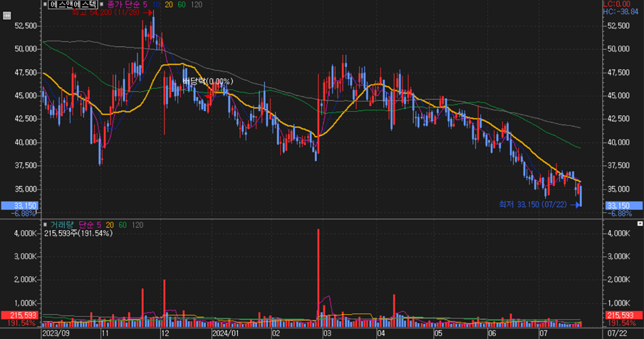Image resolution: width=644 pixels, height=339 pixels.
Task: Click the blue 33,150 current price tag on right axis
Action: coord(617,206)
